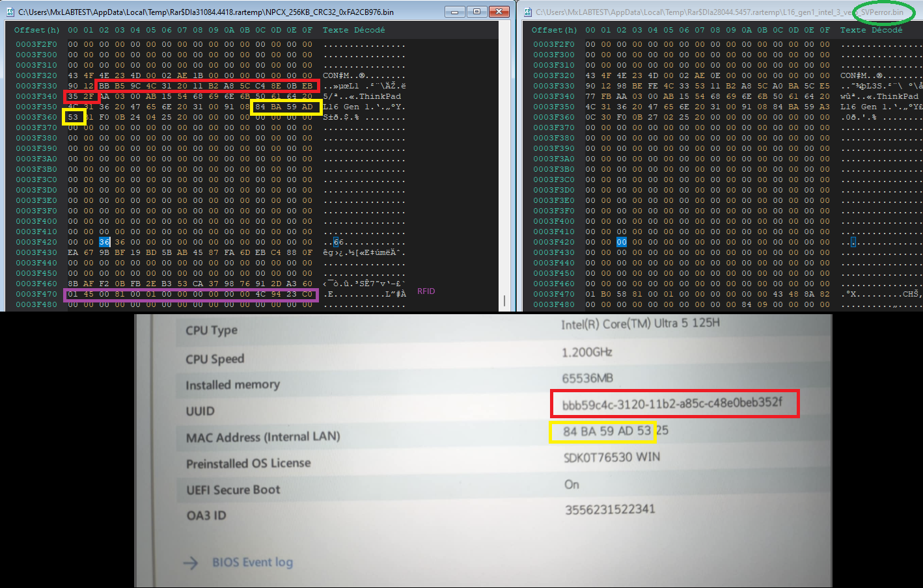Click the Offset(h) header in the right window

(x=555, y=30)
